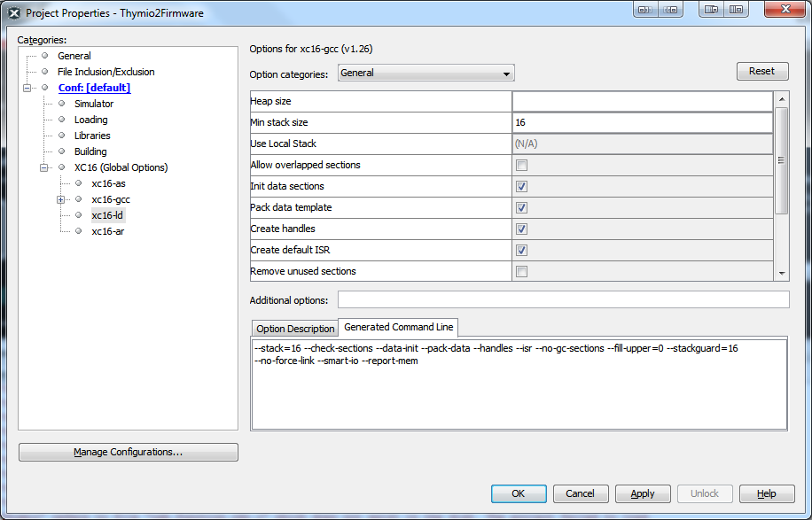This screenshot has height=520, width=812.
Task: Click the Heap size input field
Action: pyautogui.click(x=642, y=101)
